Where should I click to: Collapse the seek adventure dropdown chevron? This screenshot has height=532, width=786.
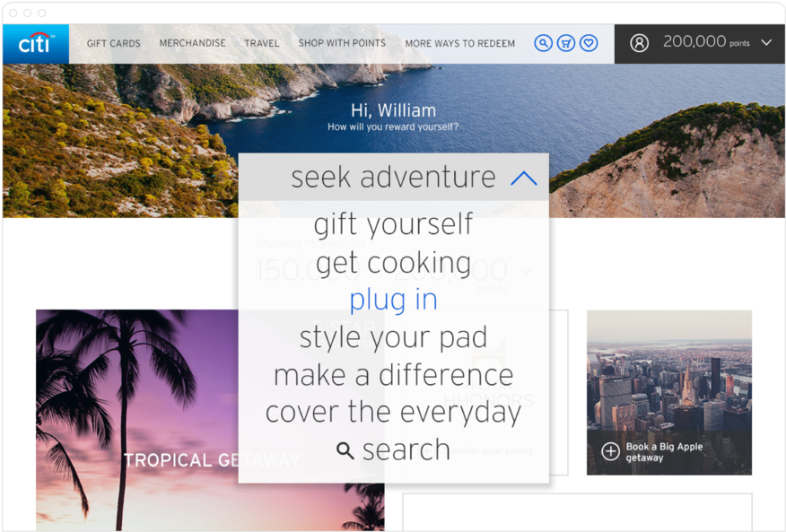point(523,179)
